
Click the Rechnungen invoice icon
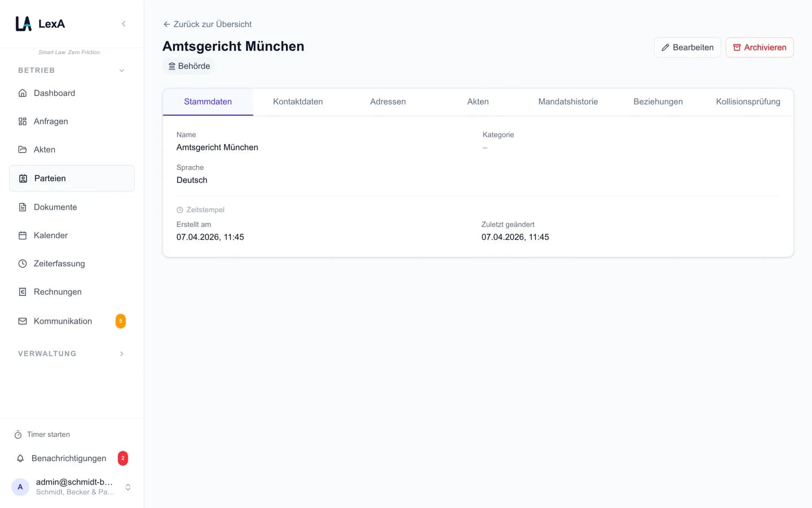tap(23, 292)
